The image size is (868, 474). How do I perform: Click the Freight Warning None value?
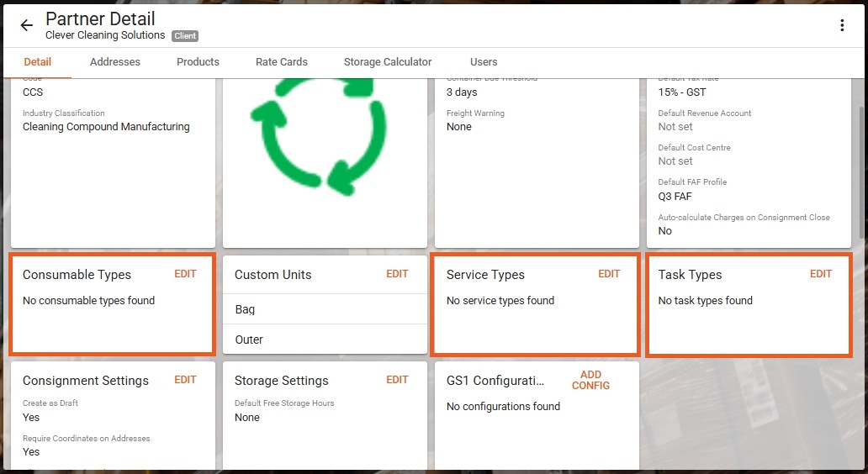pos(459,127)
